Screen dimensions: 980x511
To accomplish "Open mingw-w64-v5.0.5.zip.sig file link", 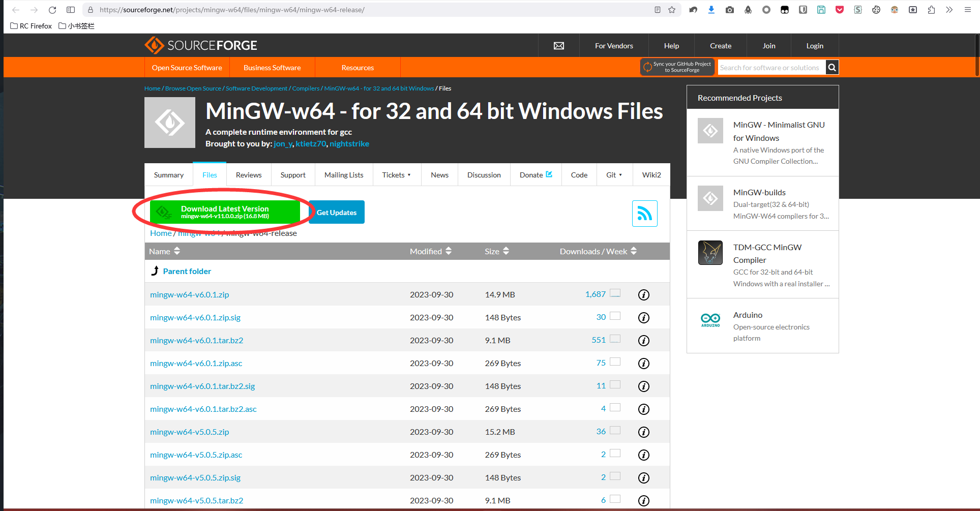I will [195, 478].
